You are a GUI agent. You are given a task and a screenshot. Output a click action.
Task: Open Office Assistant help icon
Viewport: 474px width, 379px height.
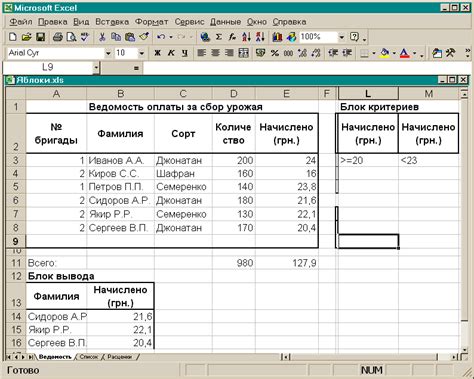click(354, 37)
